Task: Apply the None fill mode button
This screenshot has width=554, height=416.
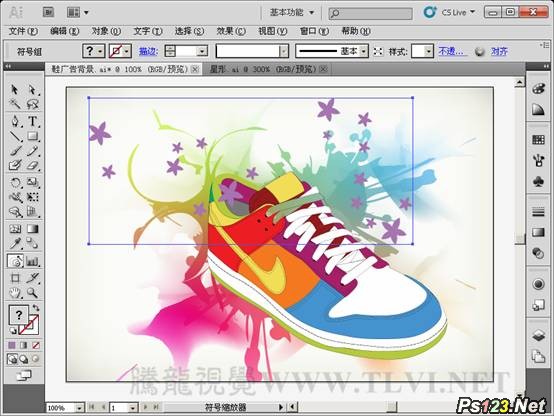Action: click(36, 345)
